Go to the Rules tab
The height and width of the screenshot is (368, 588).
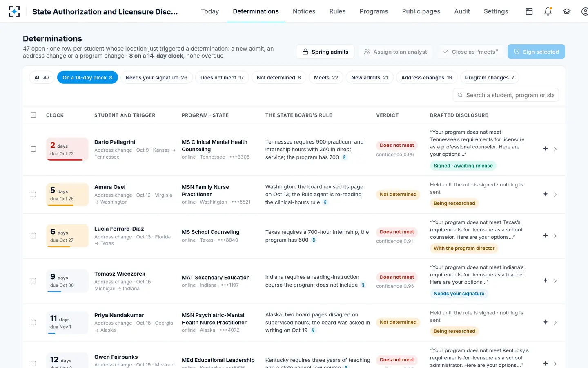[337, 11]
